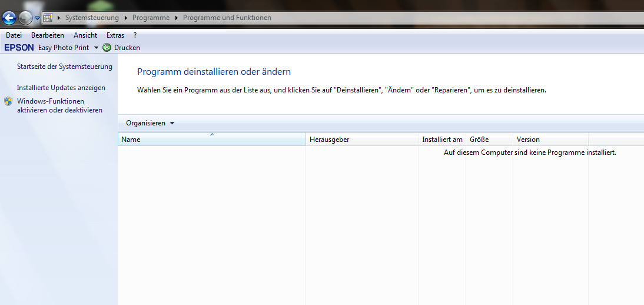Click the Forward navigation arrow
Viewport: 644px width, 305px height.
[x=25, y=18]
